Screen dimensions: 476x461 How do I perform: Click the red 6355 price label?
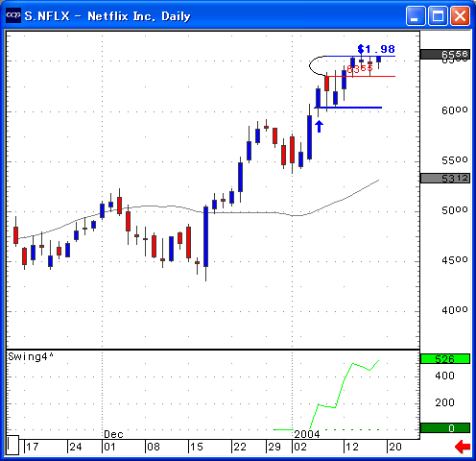360,68
